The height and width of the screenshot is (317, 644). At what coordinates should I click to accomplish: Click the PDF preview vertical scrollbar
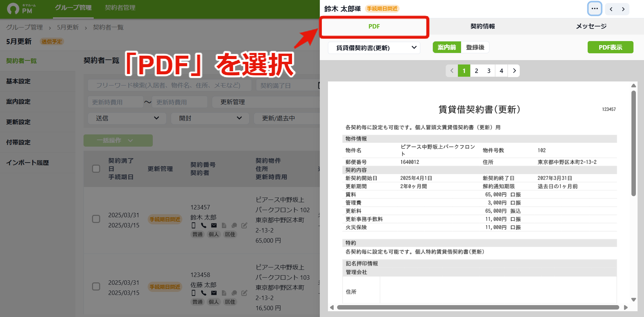[x=633, y=192]
